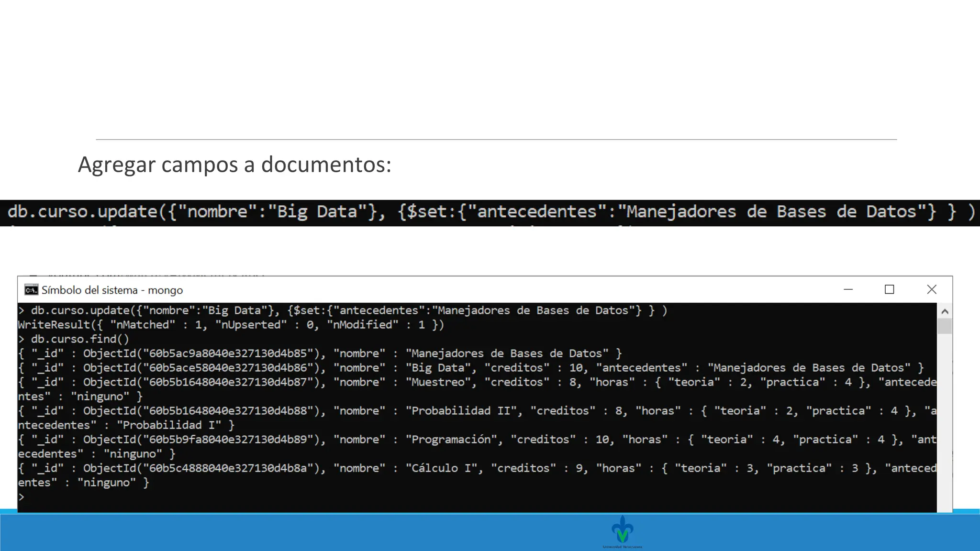Click the 'Símbolo del sistema - mongo' title text
This screenshot has width=980, height=551.
pyautogui.click(x=112, y=290)
